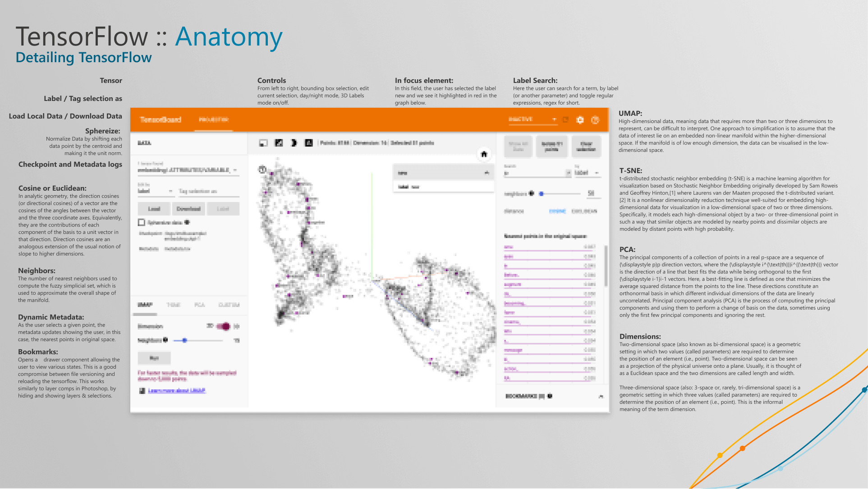Viewport: 868px width, 489px height.
Task: Click the reload icon next to the INACTIVE dropdown
Action: point(565,120)
